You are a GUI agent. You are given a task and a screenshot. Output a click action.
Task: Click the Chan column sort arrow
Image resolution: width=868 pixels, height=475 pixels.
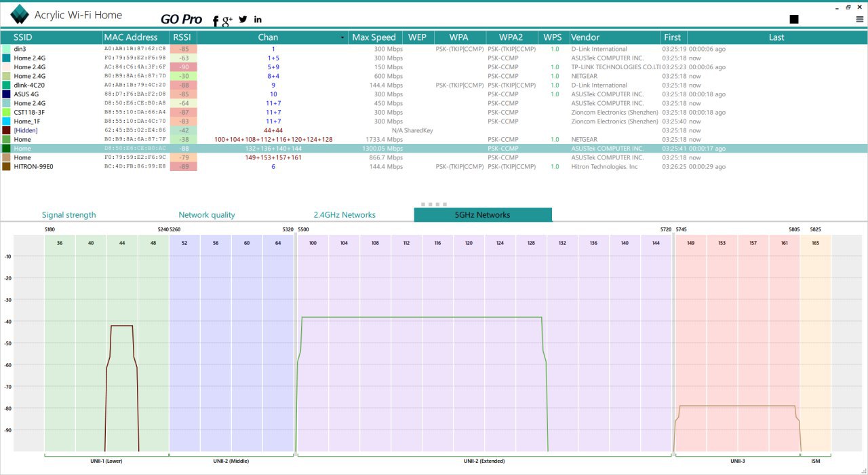(x=342, y=38)
